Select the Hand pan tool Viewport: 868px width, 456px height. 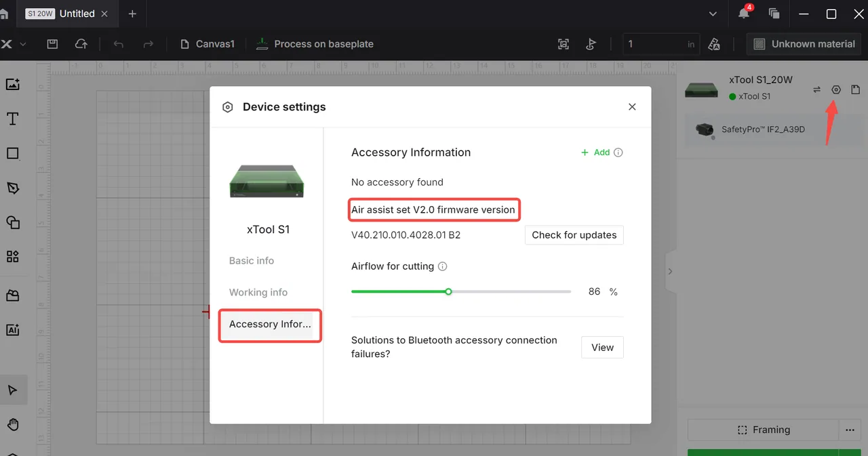(12, 425)
